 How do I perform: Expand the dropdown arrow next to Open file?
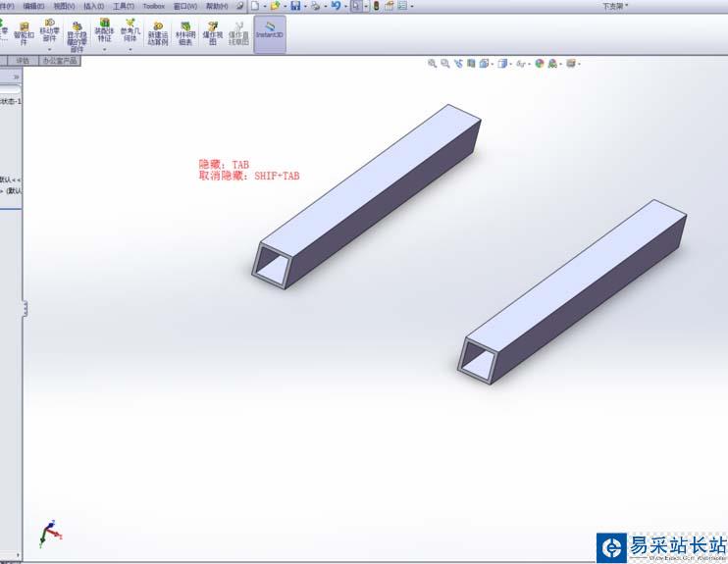[285, 7]
